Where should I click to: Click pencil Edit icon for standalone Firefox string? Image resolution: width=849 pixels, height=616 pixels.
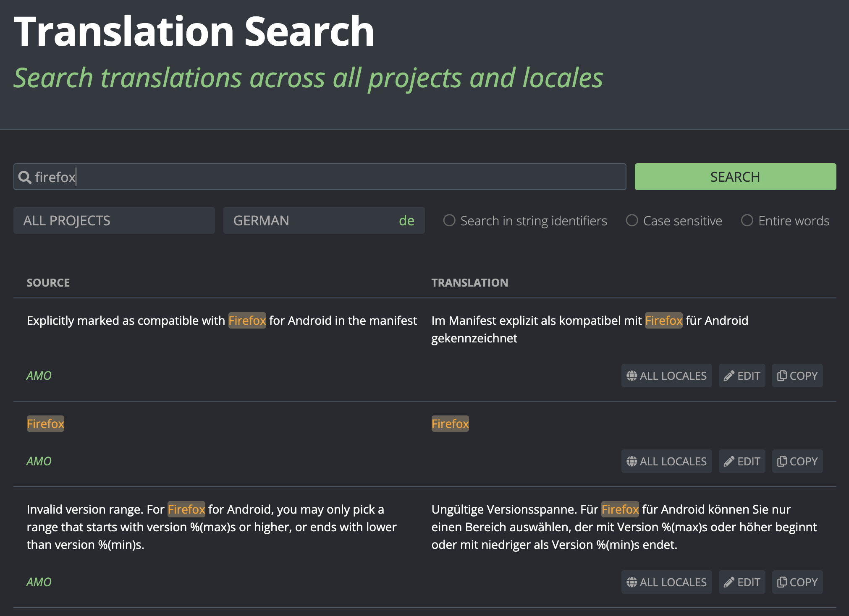pyautogui.click(x=729, y=462)
